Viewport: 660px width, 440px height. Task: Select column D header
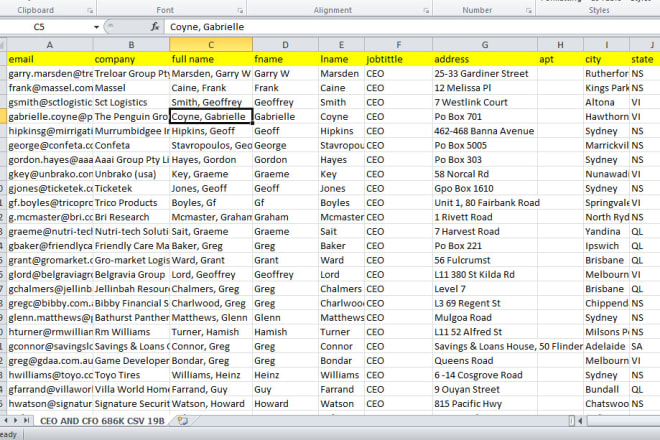point(285,45)
